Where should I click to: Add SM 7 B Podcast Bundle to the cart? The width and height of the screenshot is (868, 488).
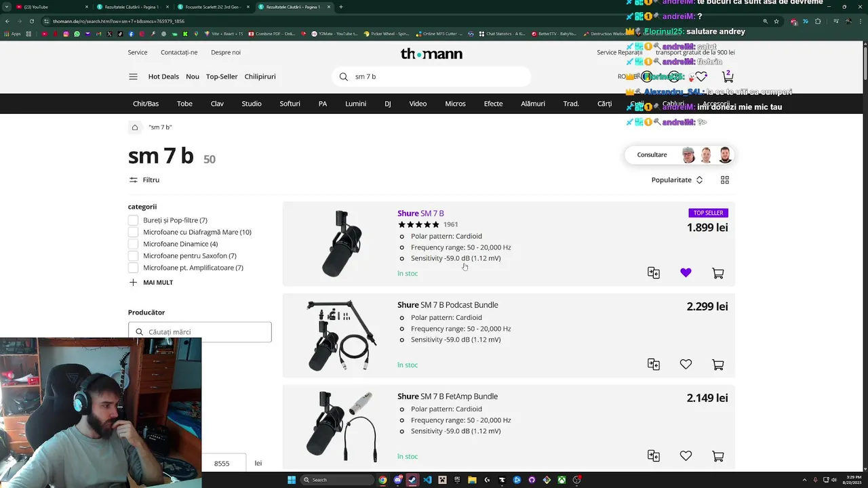[x=718, y=365]
